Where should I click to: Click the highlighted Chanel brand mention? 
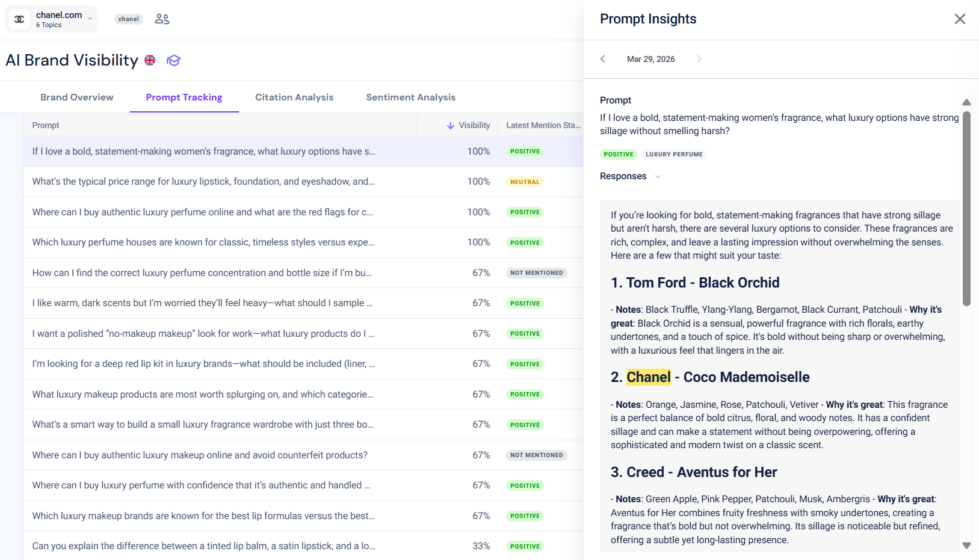tap(649, 377)
